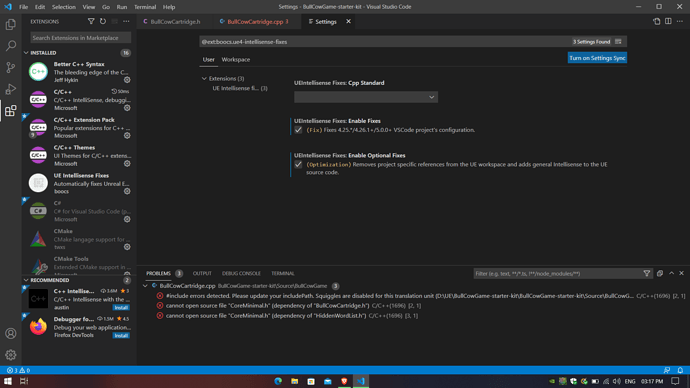The width and height of the screenshot is (690, 388).
Task: Switch to Workspace settings tab
Action: 235,59
